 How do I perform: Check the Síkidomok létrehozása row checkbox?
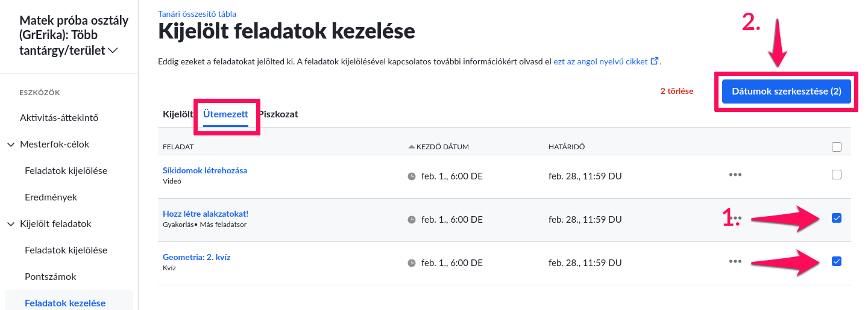pos(836,175)
